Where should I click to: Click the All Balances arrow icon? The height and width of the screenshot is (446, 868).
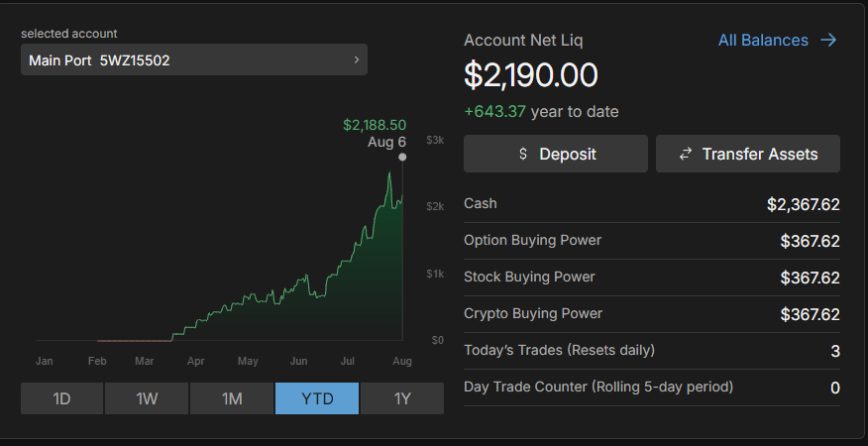[x=829, y=41]
